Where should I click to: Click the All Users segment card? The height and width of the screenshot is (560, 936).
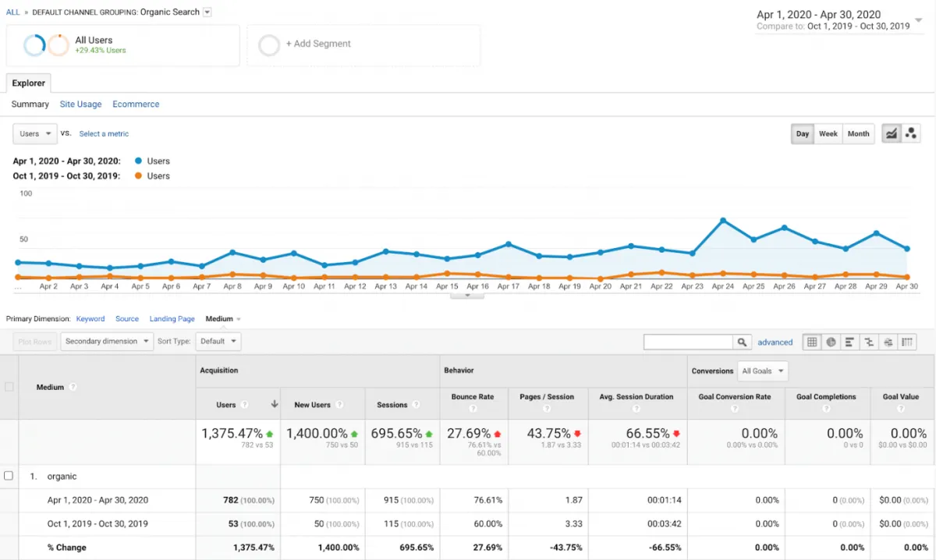point(123,44)
